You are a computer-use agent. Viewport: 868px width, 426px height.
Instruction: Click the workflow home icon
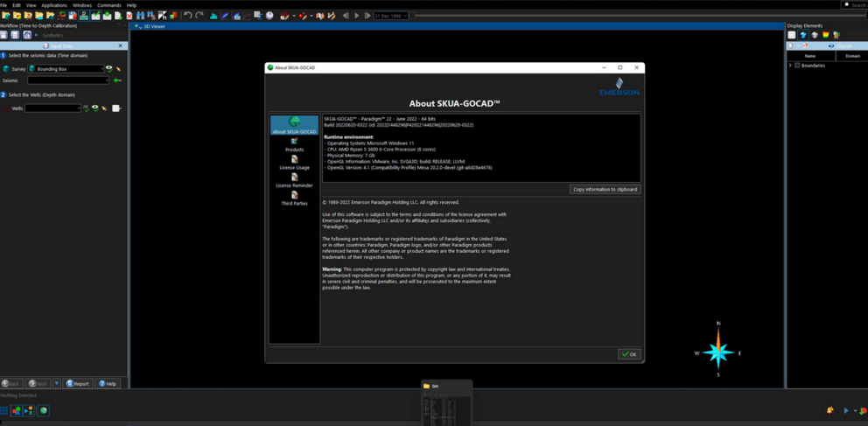click(27, 35)
